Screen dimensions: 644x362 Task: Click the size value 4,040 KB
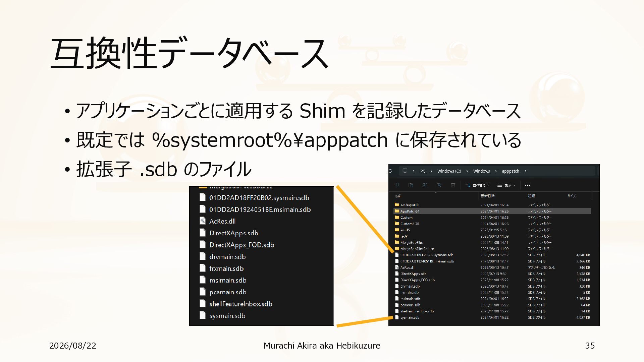pyautogui.click(x=583, y=255)
